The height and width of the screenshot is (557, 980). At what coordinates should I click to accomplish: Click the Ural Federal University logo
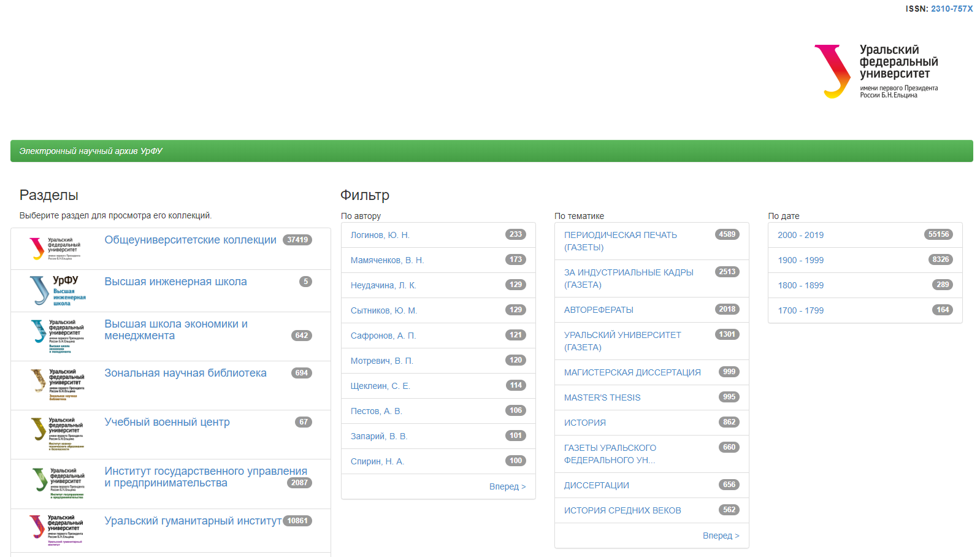(876, 72)
